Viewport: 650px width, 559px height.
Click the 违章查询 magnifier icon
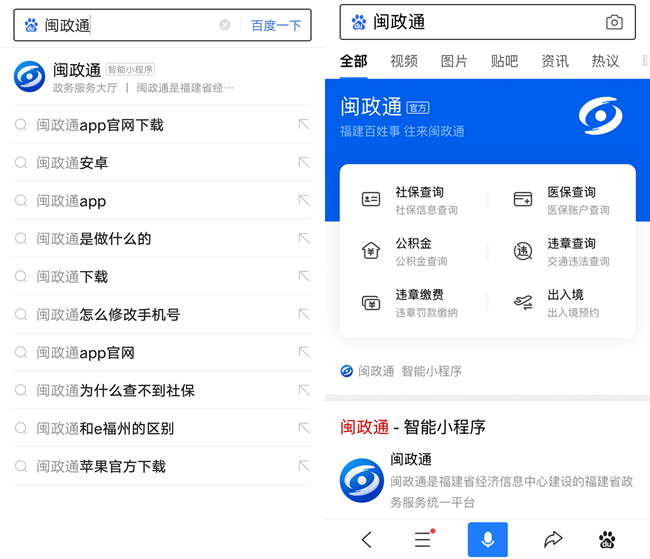(523, 251)
